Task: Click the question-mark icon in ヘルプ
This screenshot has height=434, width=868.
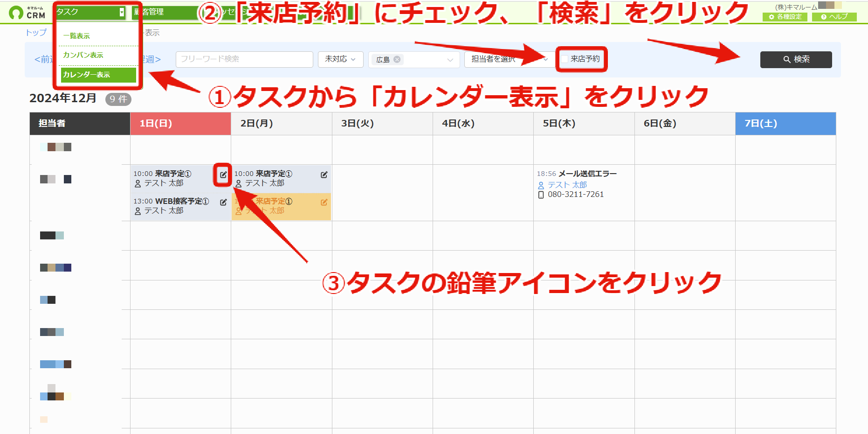Action: click(x=824, y=17)
